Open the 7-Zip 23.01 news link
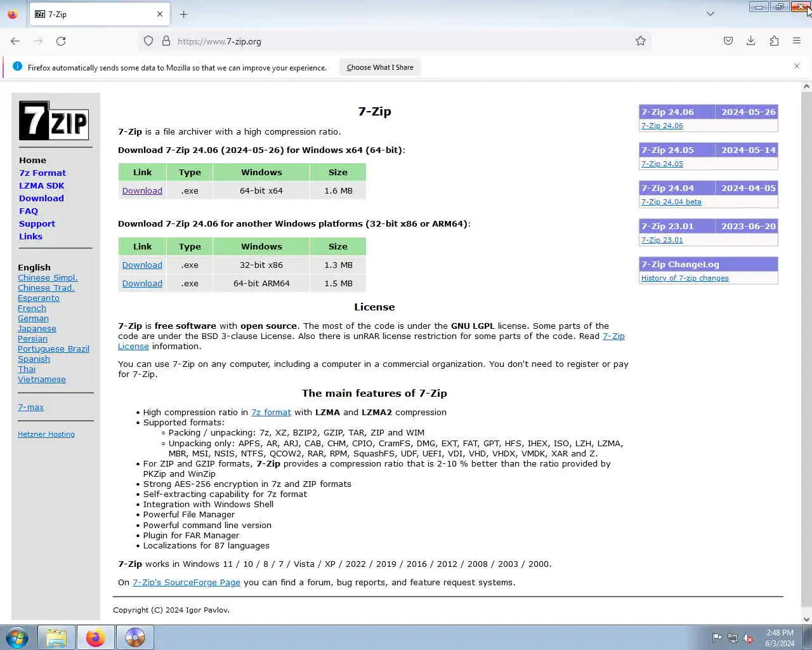 click(x=662, y=240)
